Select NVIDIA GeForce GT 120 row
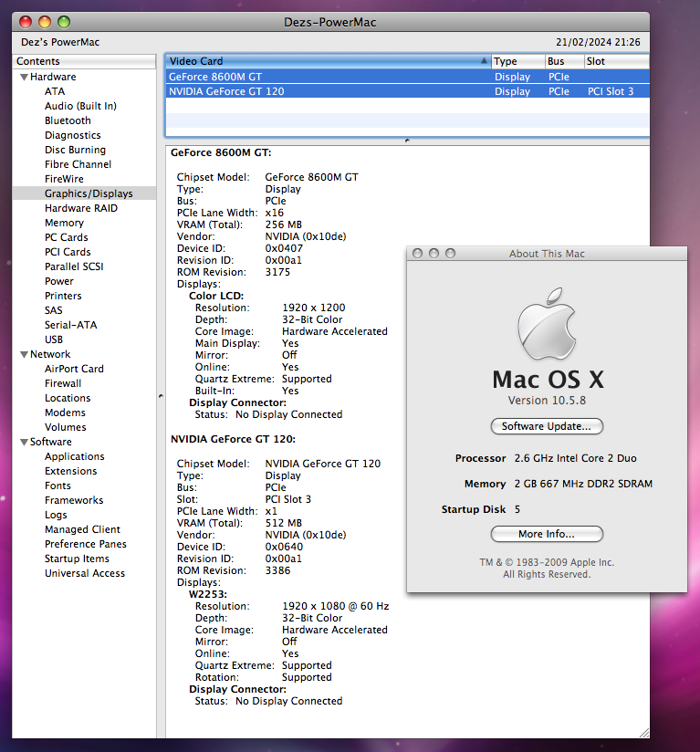The width and height of the screenshot is (700, 752). [408, 91]
